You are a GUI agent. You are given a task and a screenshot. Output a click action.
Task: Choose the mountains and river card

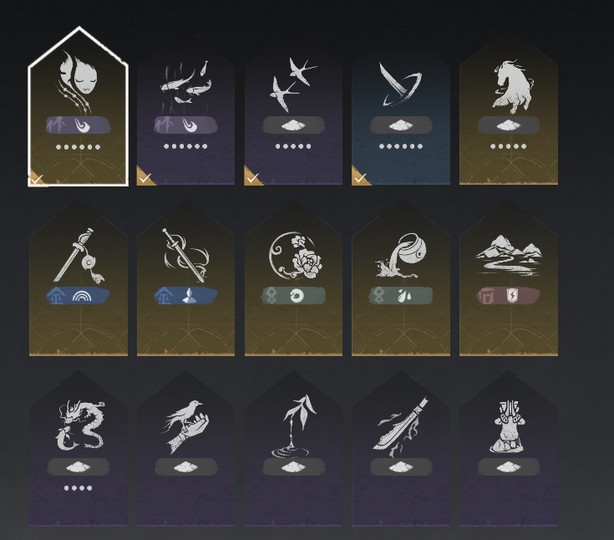509,278
